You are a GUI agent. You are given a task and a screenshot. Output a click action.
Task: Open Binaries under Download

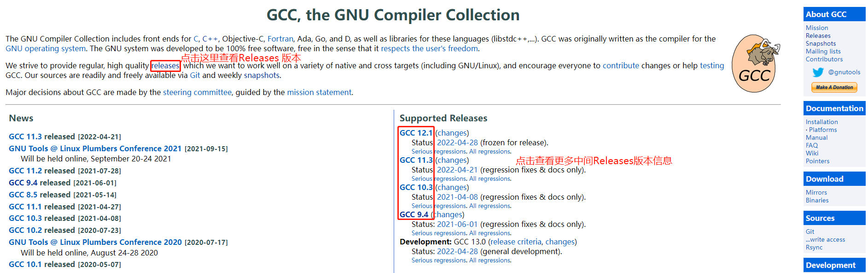coord(817,200)
